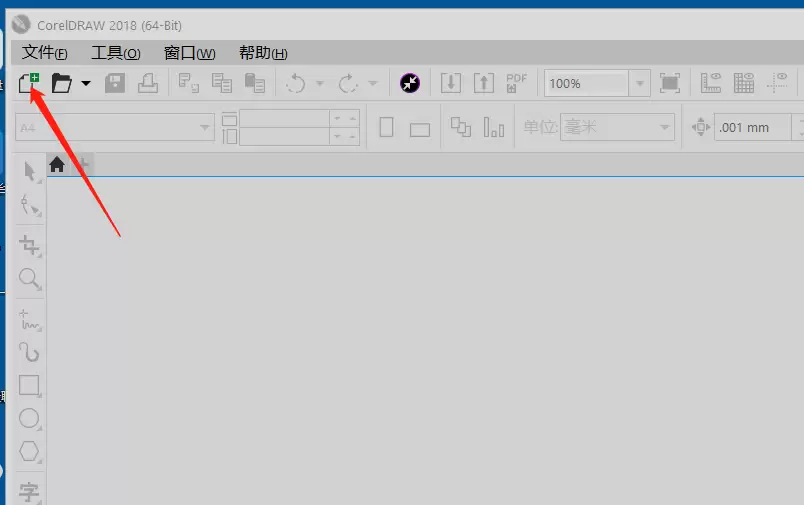The height and width of the screenshot is (505, 804).
Task: Select the Crop tool
Action: point(30,246)
